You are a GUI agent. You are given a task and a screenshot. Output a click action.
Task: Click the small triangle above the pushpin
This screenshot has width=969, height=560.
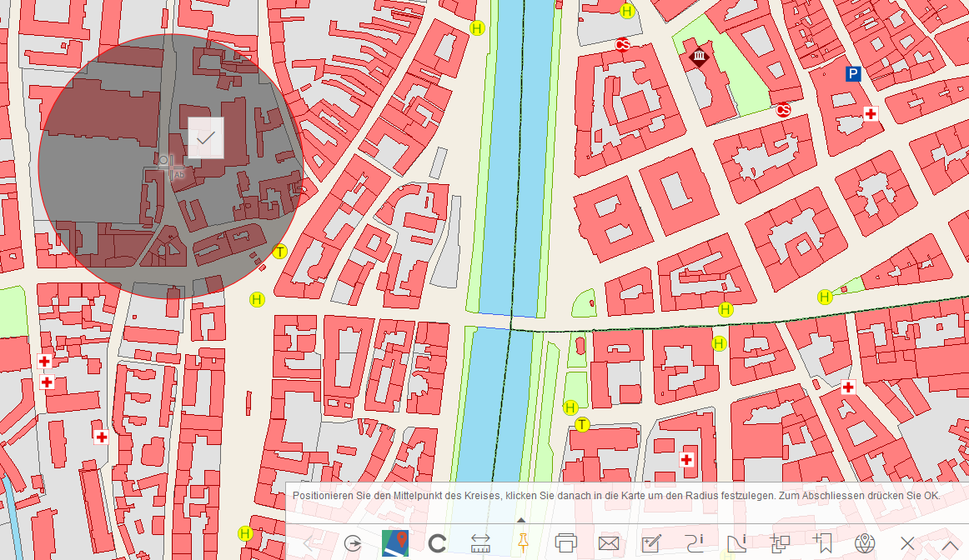pyautogui.click(x=522, y=519)
